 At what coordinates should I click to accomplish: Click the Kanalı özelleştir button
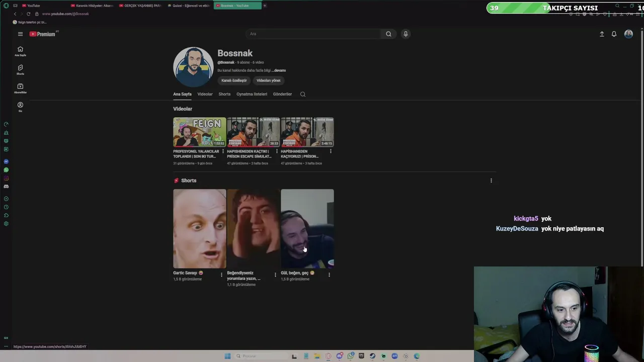pos(234,80)
